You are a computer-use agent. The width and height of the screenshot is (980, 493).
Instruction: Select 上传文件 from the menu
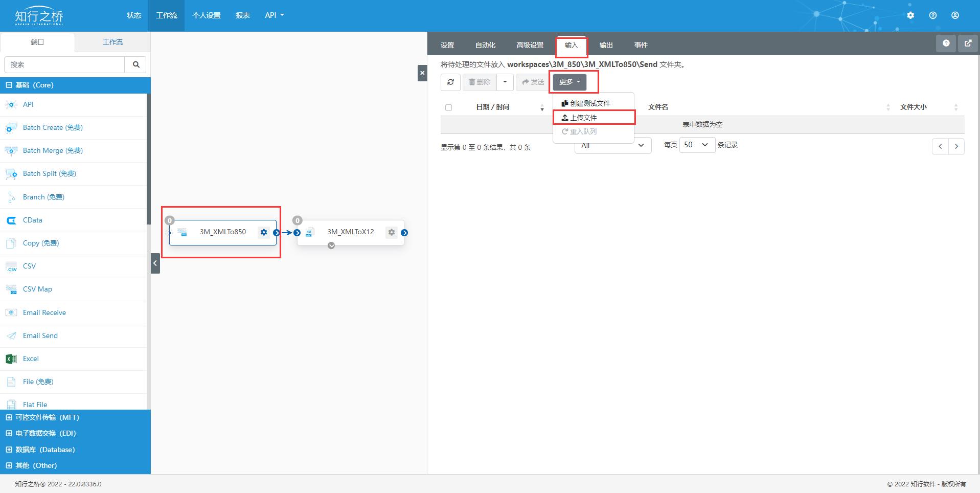tap(584, 118)
